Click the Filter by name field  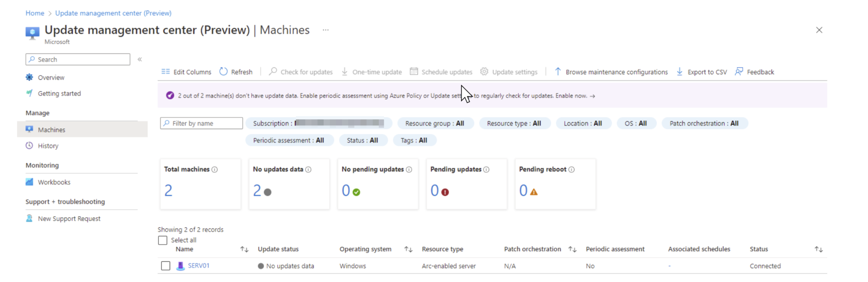tap(201, 123)
